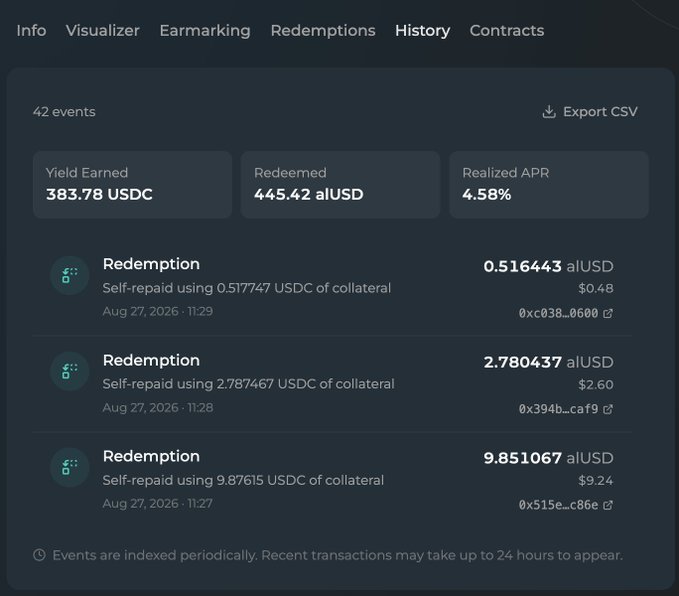
Task: Click 'Self-repaid using 0.517747 USDC of collateral'
Action: pyautogui.click(x=247, y=288)
